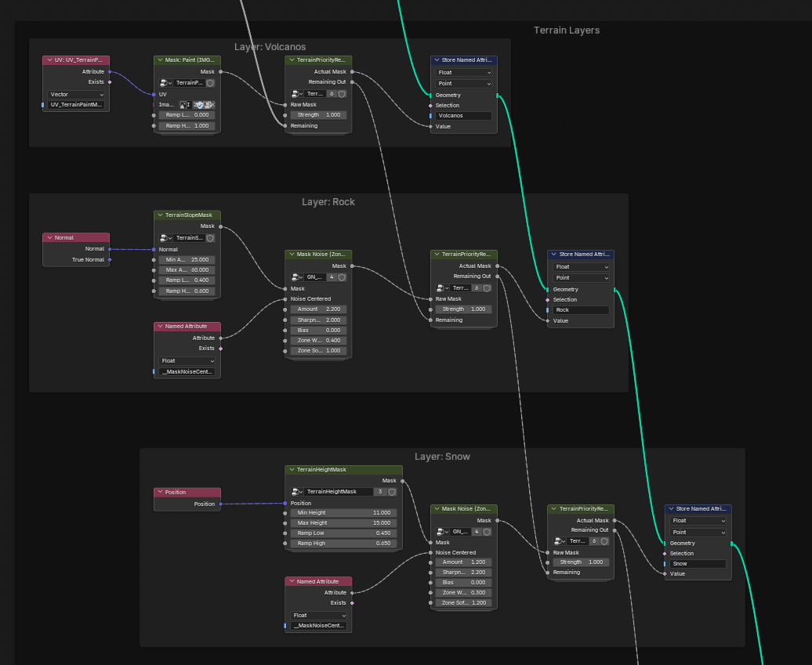Toggle fake user shield on TerrainHeightMask node
This screenshot has width=812, height=665.
click(392, 492)
